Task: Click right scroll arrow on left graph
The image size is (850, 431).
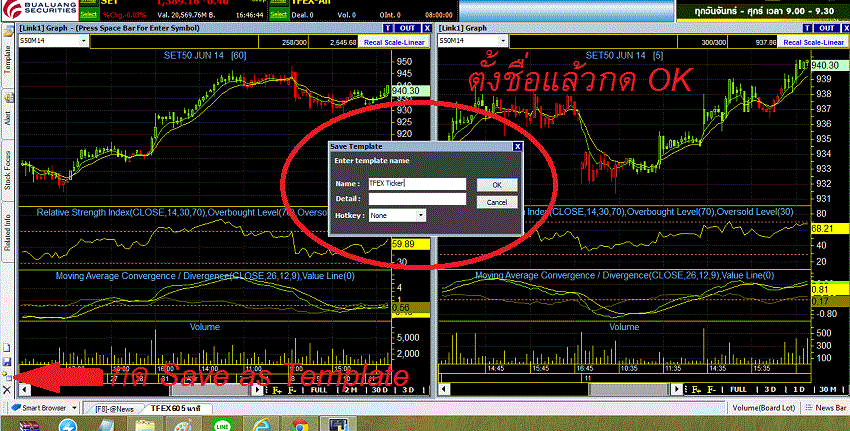Action: [258, 390]
